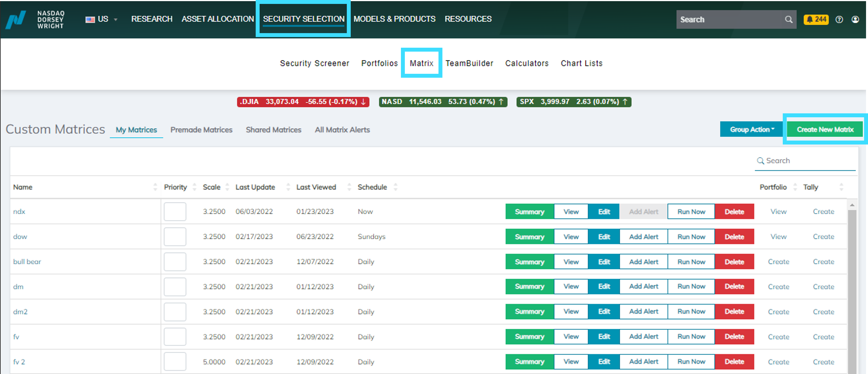
Task: Sort matrices using the Last Update arrows
Action: (x=288, y=187)
